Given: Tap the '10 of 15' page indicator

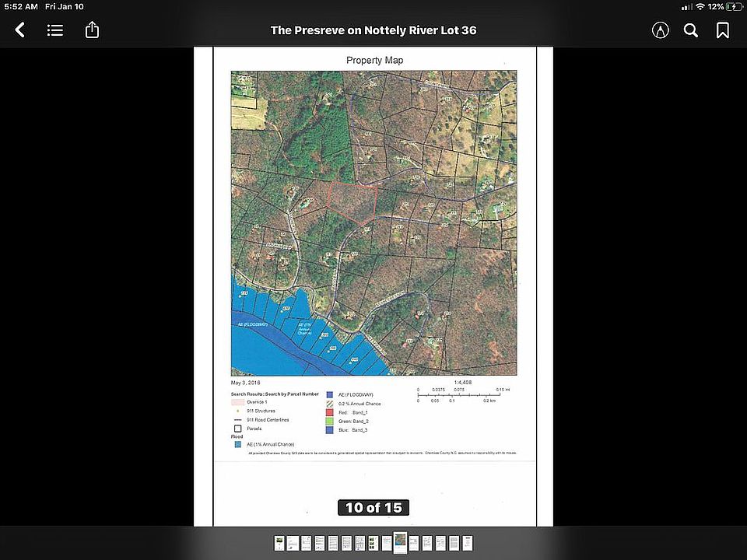Looking at the screenshot, I should click(x=373, y=508).
